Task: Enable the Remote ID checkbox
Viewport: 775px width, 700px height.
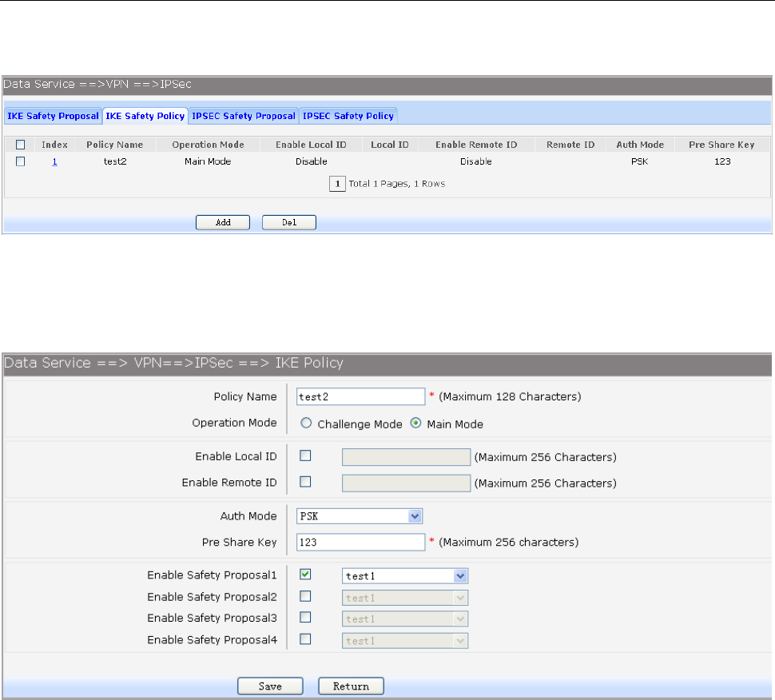Action: click(304, 482)
